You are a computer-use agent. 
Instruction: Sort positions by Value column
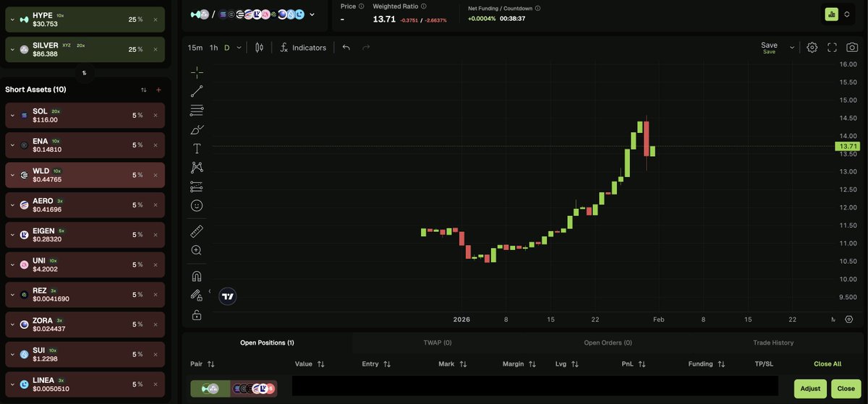tap(310, 364)
